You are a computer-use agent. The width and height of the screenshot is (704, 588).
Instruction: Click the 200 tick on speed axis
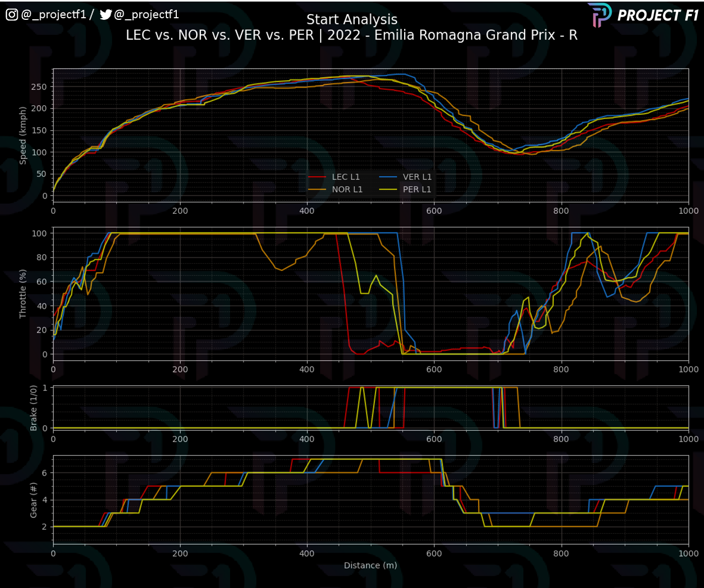pyautogui.click(x=39, y=109)
